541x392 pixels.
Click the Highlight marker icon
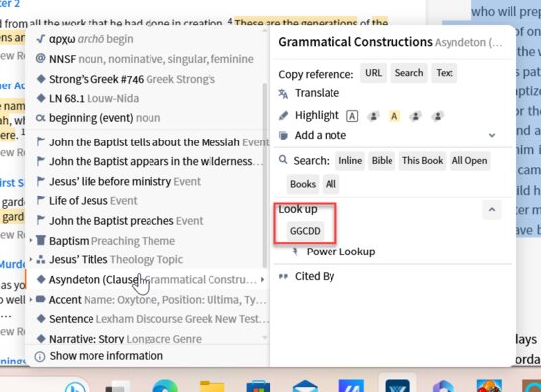coord(283,115)
